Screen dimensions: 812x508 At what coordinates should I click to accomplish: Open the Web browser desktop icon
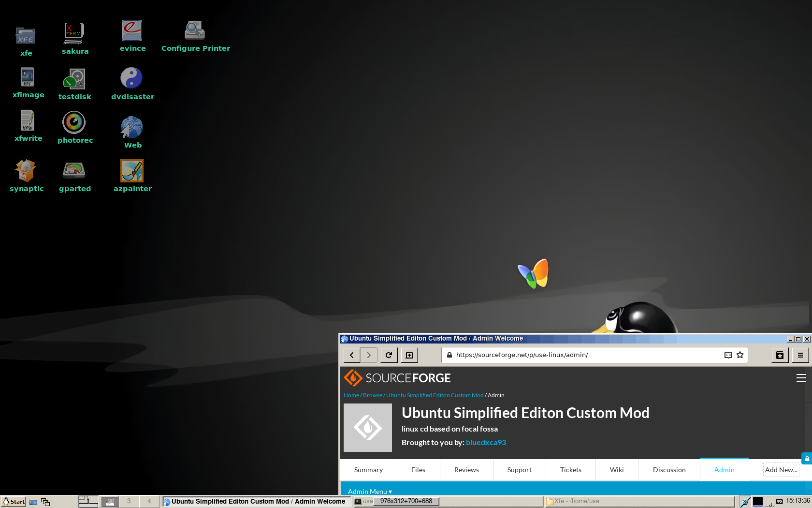coord(132,132)
